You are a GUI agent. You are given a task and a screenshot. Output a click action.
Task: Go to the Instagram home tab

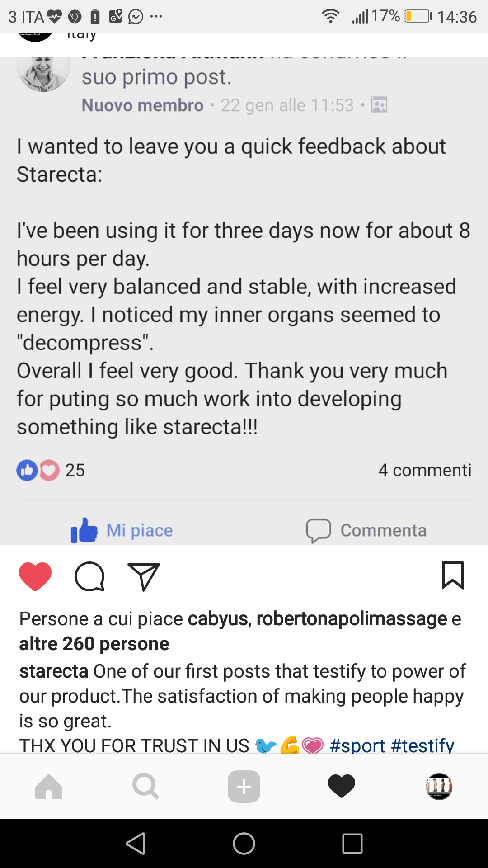(x=49, y=787)
